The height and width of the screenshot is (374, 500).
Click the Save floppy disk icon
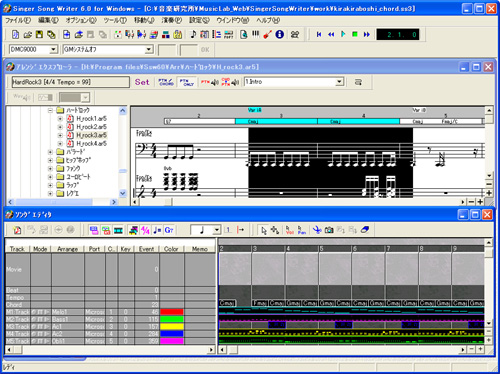[39, 34]
